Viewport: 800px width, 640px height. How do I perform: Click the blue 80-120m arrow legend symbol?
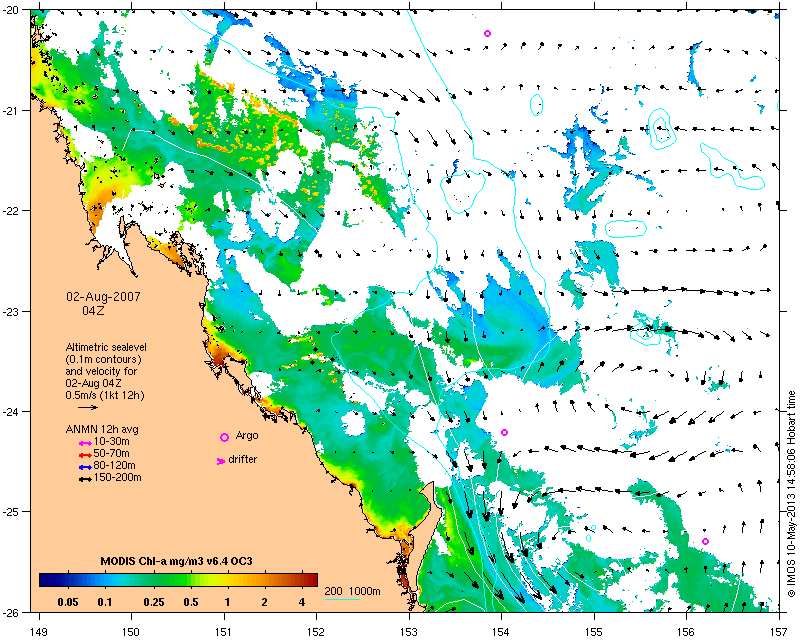85,467
